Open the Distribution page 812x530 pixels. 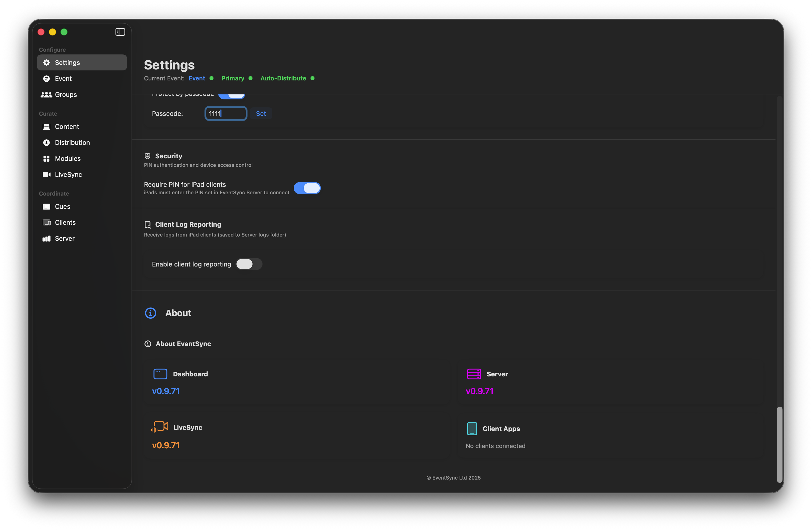pos(82,143)
